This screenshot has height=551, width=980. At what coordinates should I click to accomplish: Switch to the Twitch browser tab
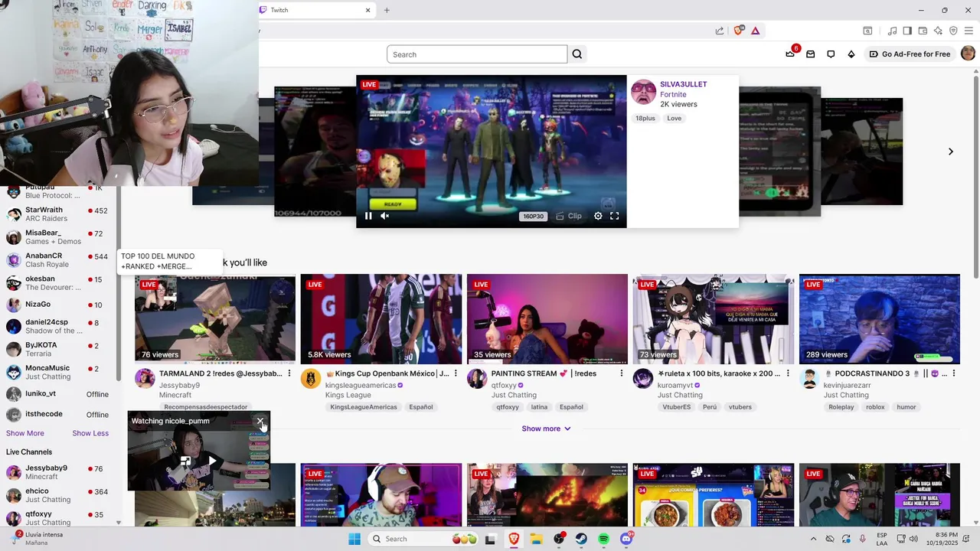tap(315, 10)
